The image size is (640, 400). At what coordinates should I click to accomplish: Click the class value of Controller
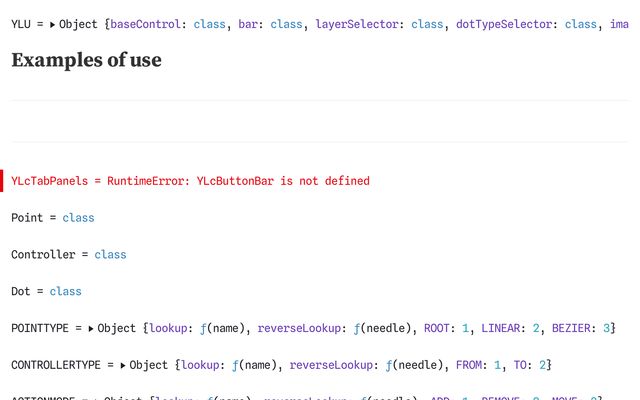pos(110,255)
